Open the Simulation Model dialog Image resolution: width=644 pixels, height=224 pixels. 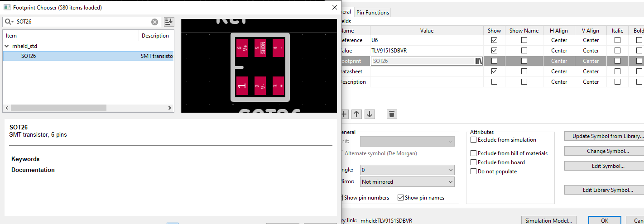point(549,220)
